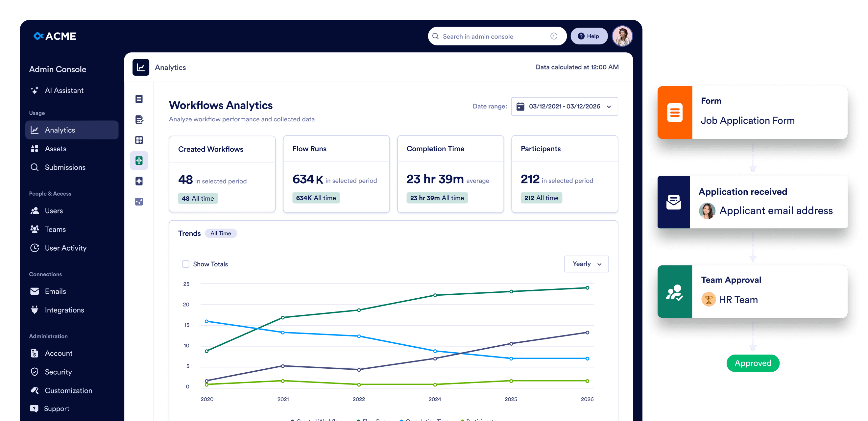Go to User Activity menu item
The image size is (868, 421).
point(65,248)
